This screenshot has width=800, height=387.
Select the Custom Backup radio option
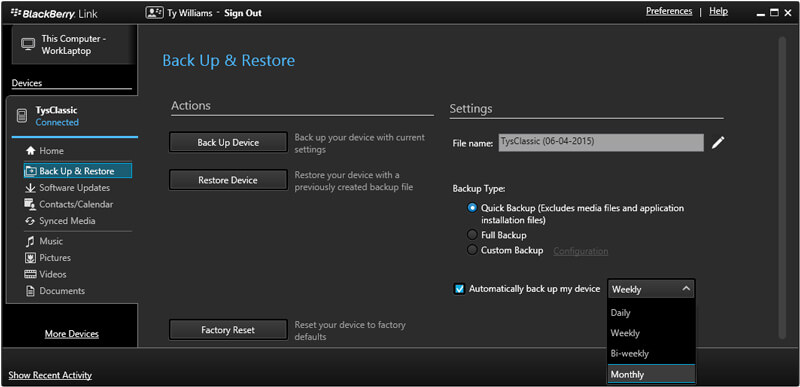472,250
